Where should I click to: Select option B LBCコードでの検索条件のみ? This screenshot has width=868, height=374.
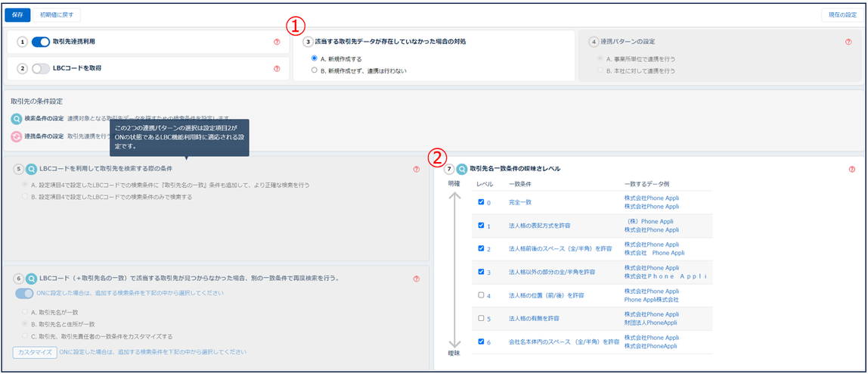tap(24, 197)
